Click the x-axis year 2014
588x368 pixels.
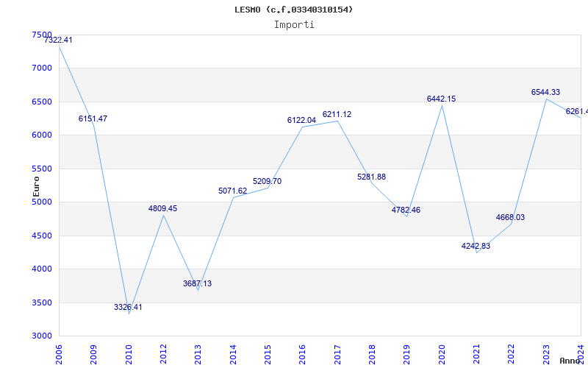[x=233, y=355]
